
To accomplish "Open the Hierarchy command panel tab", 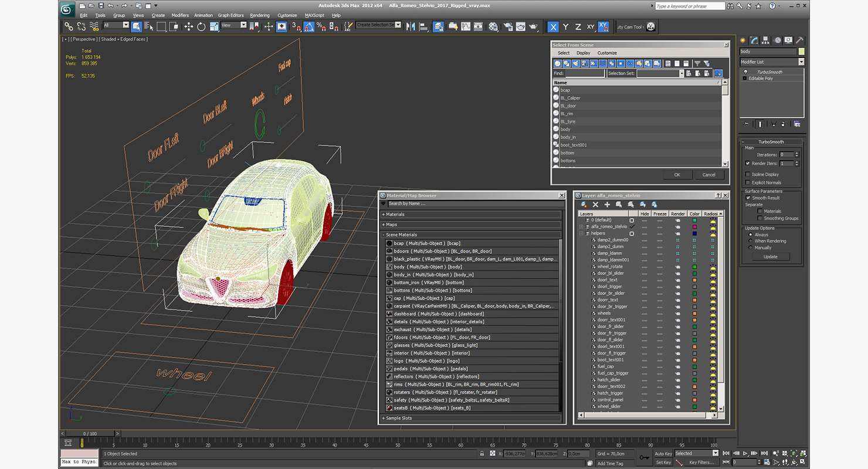I will click(x=765, y=40).
